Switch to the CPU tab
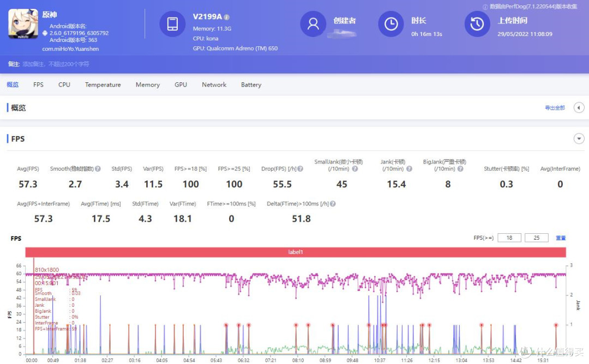This screenshot has height=364, width=589. [x=64, y=85]
